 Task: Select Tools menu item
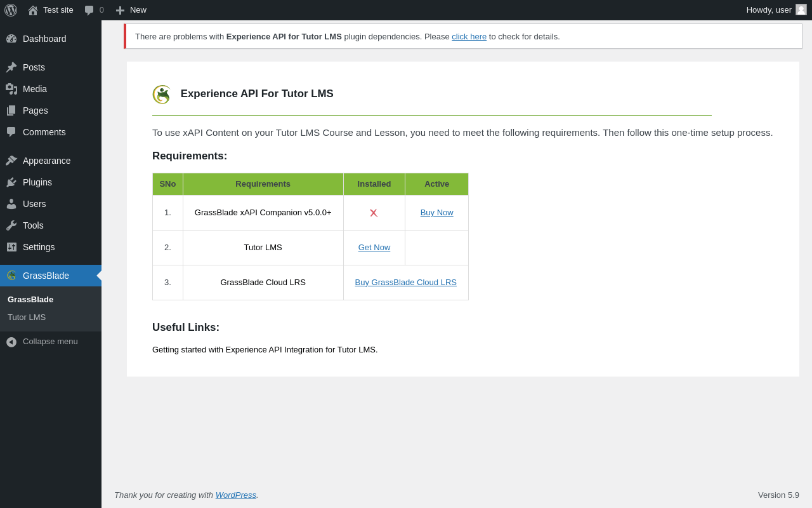51,225
